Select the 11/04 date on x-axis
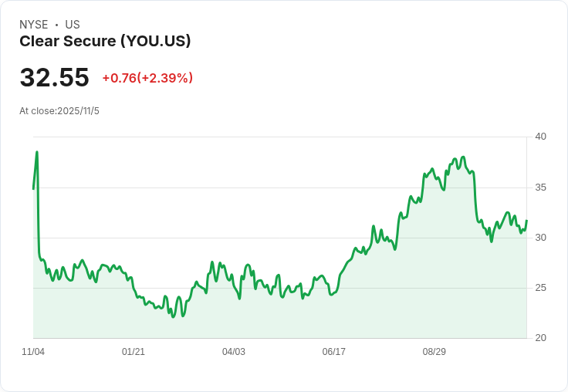 click(x=33, y=352)
